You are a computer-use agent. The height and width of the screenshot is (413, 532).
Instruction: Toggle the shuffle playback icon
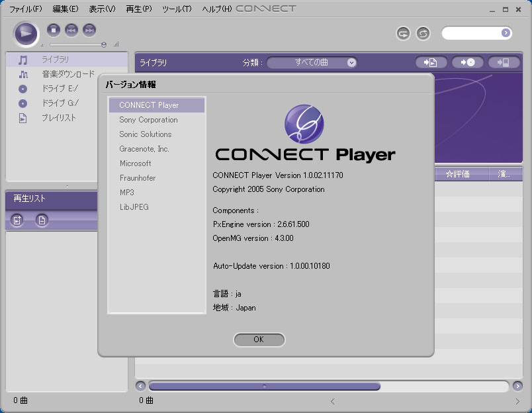pyautogui.click(x=423, y=34)
